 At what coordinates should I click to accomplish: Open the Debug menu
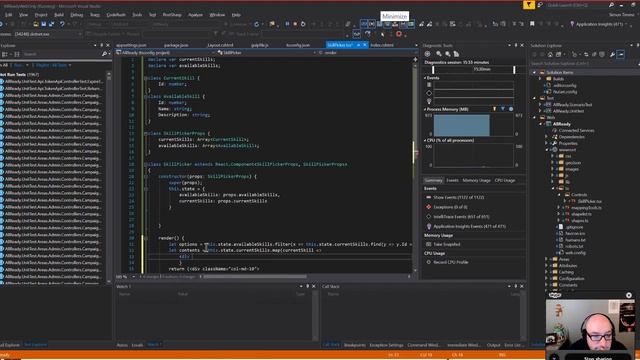point(76,15)
